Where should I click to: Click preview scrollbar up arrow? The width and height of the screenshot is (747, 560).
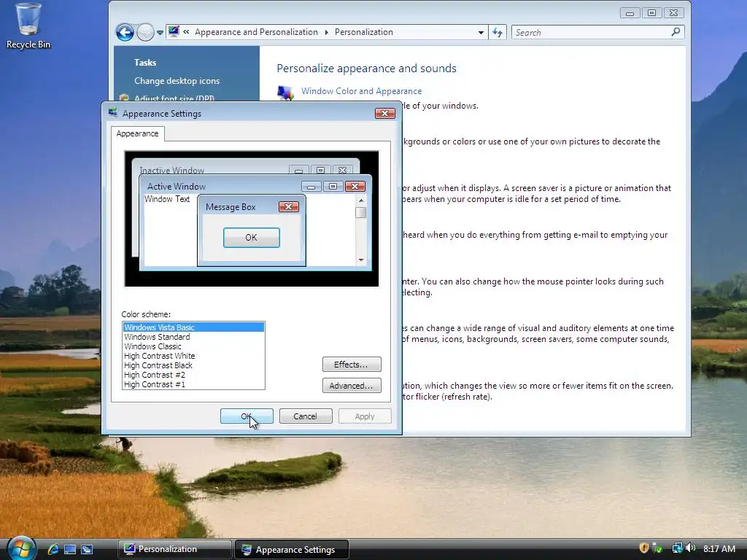pos(361,201)
